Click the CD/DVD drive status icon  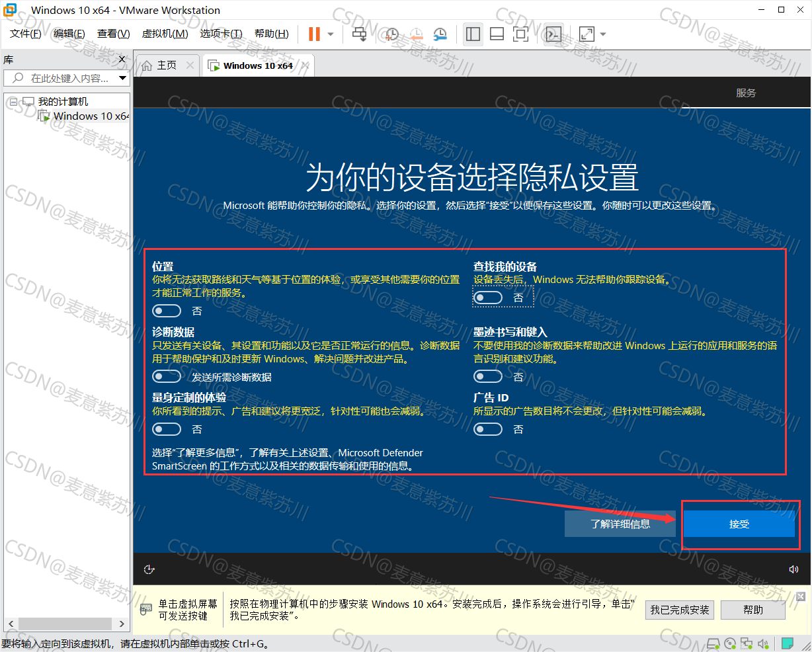[x=730, y=643]
